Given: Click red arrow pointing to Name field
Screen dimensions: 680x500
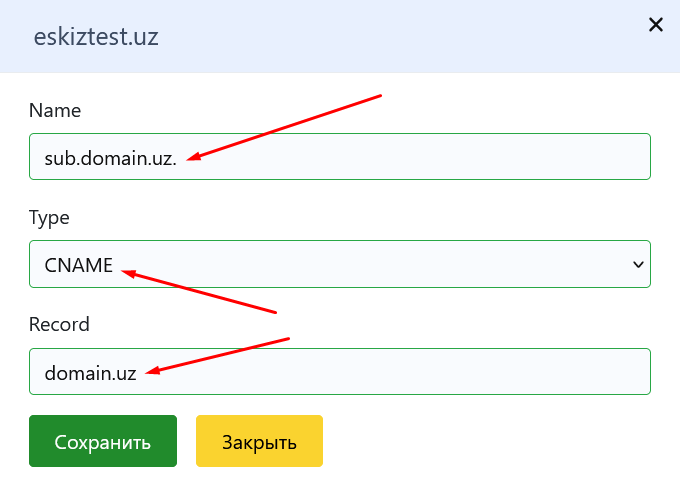Looking at the screenshot, I should pos(287,126).
